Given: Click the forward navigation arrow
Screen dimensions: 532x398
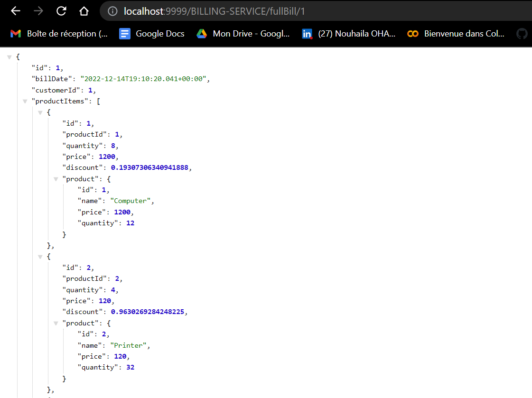Looking at the screenshot, I should pyautogui.click(x=38, y=10).
